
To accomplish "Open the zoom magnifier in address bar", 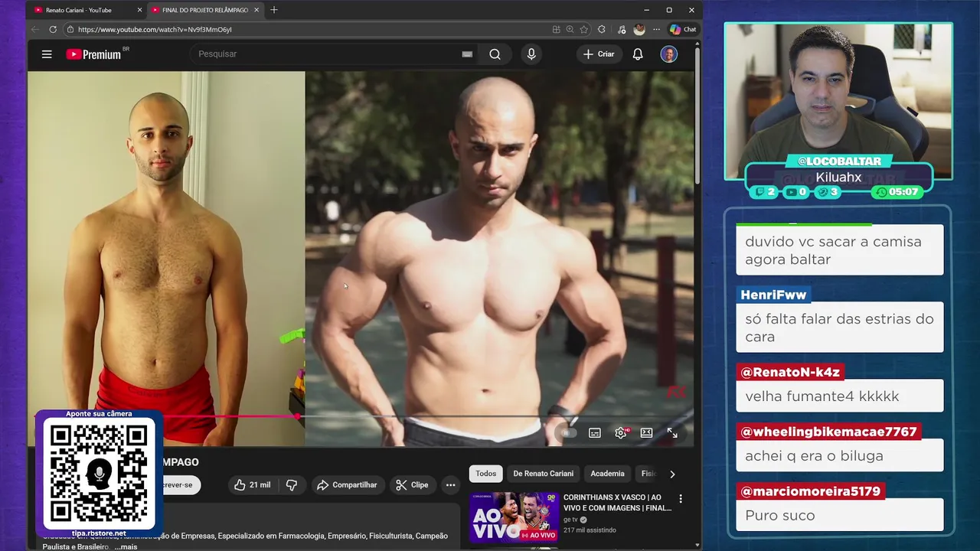I will (x=570, y=29).
